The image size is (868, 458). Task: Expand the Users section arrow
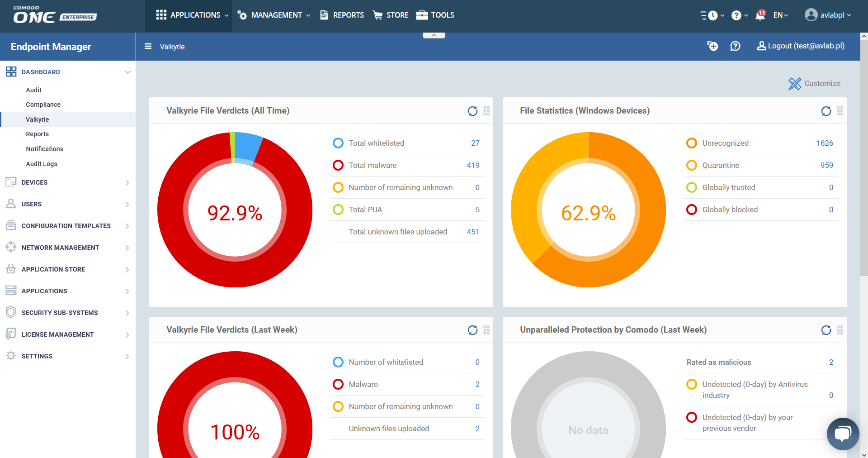pyautogui.click(x=127, y=204)
